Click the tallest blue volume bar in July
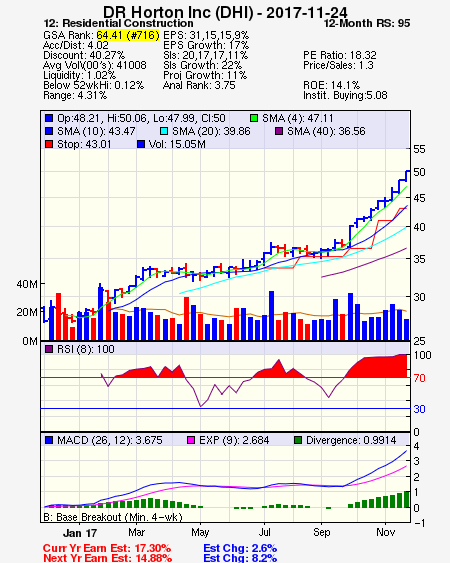 point(272,316)
